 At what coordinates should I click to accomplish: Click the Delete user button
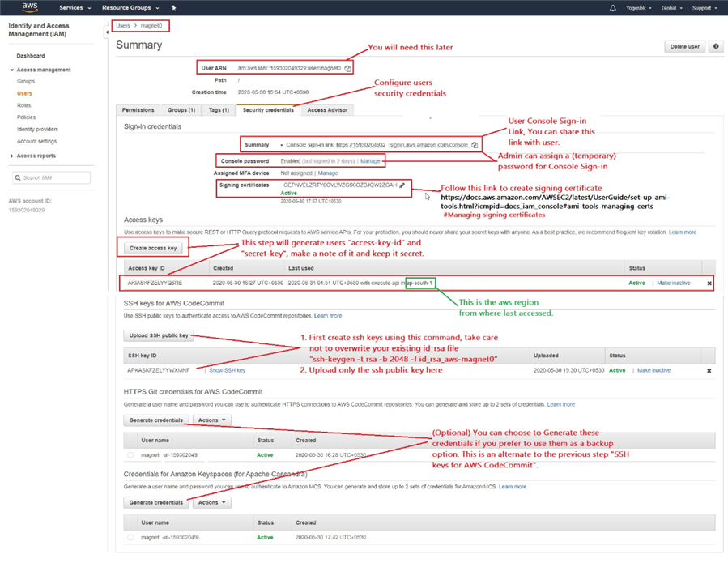pos(685,46)
